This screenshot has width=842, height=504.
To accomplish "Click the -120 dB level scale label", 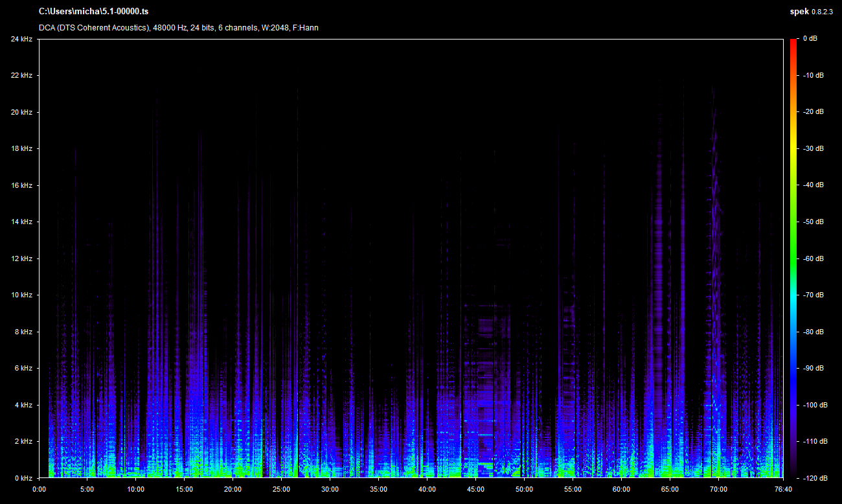I will click(x=814, y=478).
